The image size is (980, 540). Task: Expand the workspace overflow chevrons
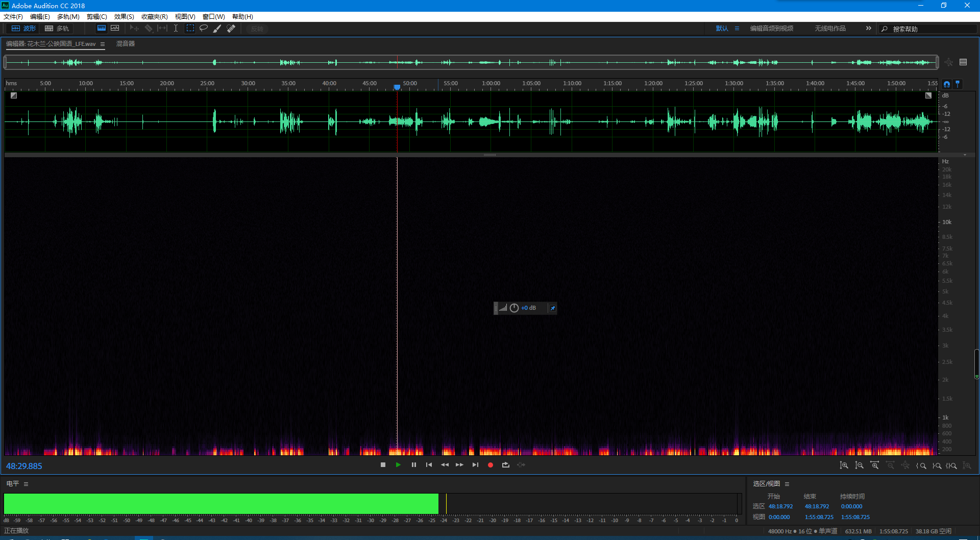pos(868,29)
